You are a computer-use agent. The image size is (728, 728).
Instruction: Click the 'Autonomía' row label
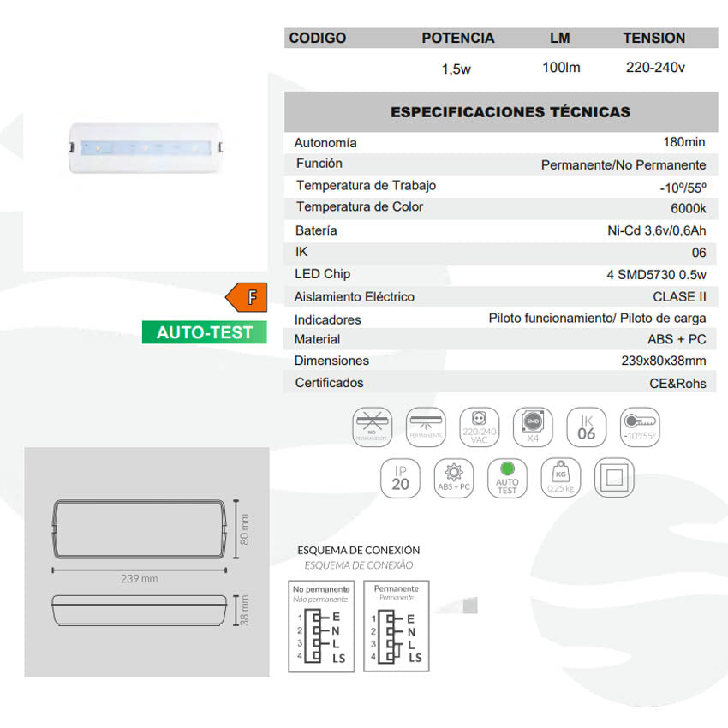325,143
